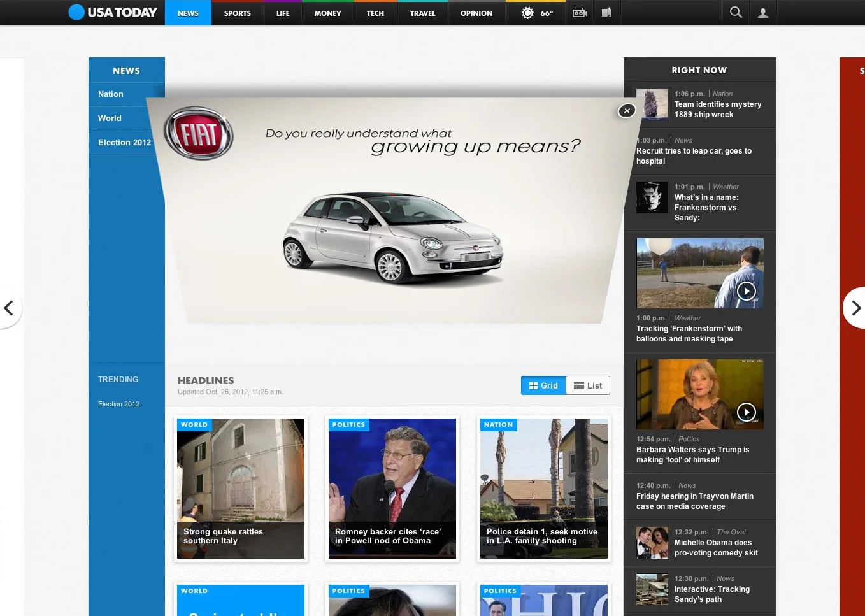This screenshot has height=616, width=865.
Task: Open 'Michelle Obama does pro-voting comedy skit' story
Action: coord(716,548)
